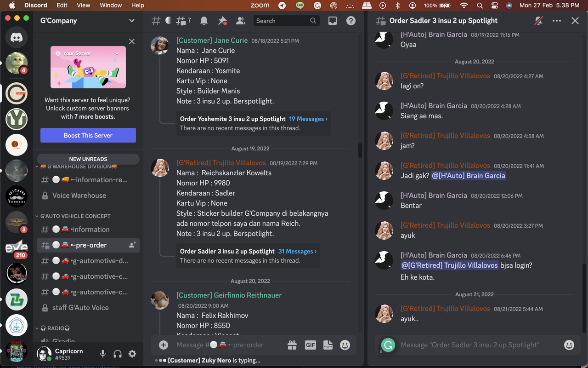Open the inbox icon
Viewport: 588px width, 368px height.
coord(333,21)
